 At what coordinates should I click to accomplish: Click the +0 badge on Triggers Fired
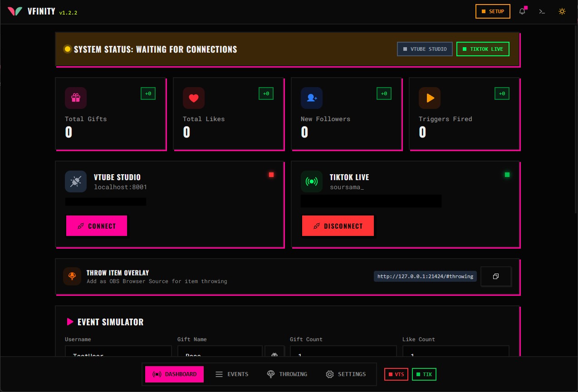tap(502, 93)
